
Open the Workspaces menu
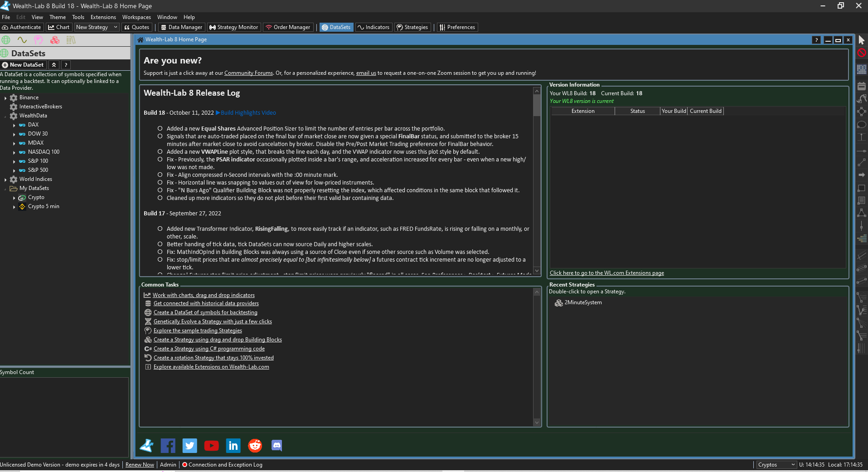tap(136, 17)
